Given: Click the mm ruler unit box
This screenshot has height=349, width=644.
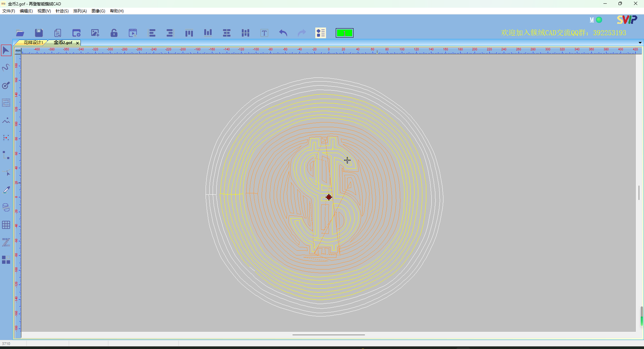Looking at the screenshot, I should [x=18, y=51].
